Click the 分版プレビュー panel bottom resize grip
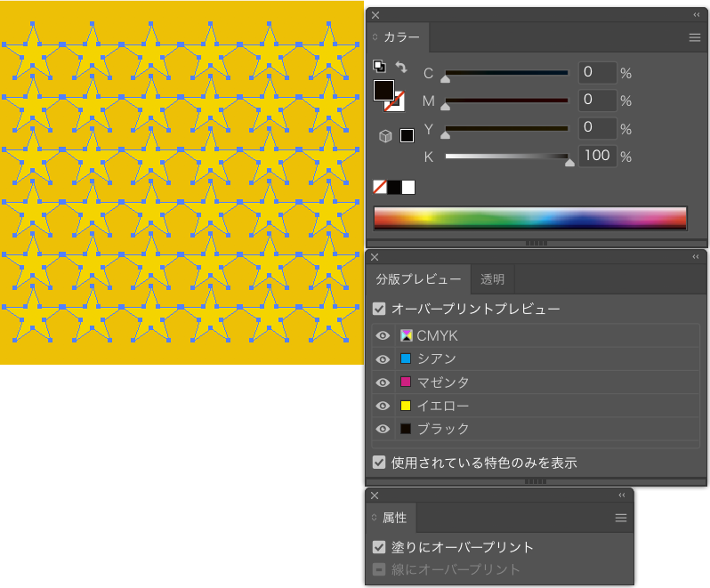 tap(536, 481)
